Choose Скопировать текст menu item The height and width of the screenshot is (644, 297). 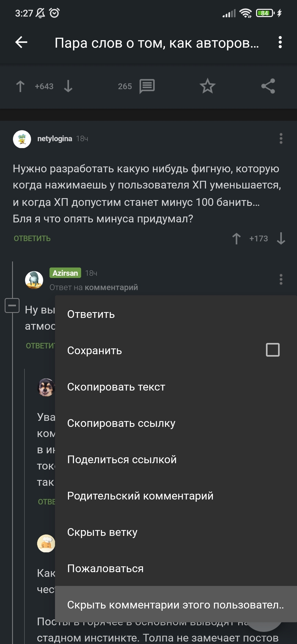pos(116,387)
